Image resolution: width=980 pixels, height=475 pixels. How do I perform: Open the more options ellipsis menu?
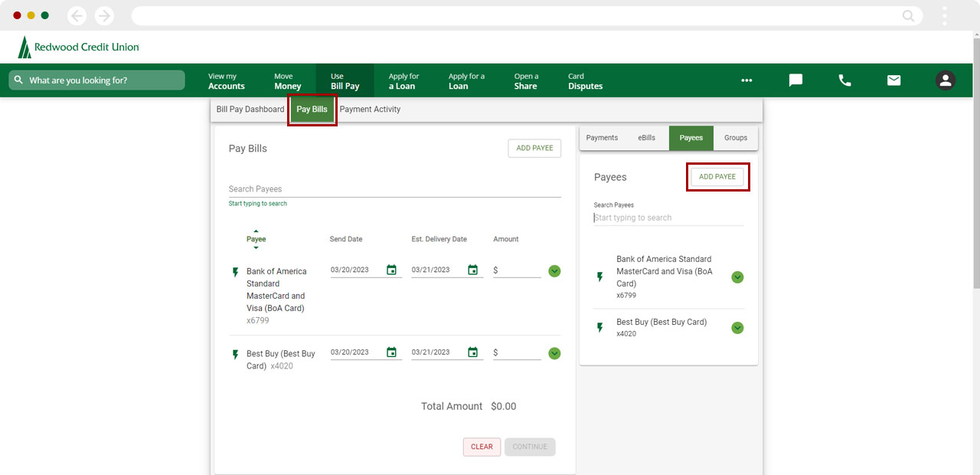(746, 80)
